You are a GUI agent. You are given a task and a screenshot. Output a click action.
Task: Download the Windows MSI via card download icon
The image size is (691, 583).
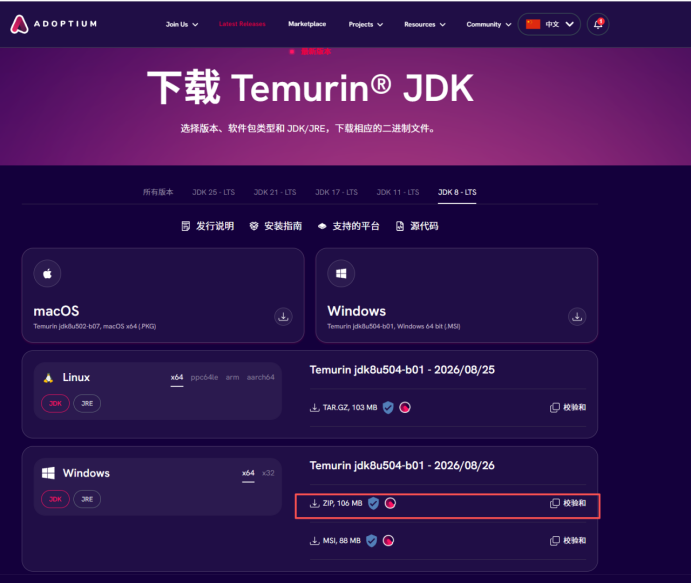point(577,316)
